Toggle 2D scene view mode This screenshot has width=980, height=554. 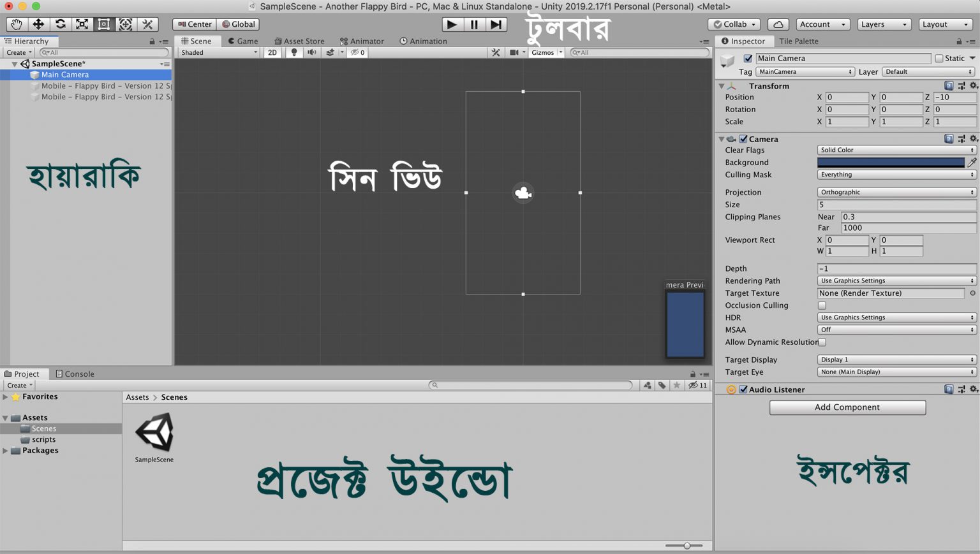pyautogui.click(x=272, y=52)
